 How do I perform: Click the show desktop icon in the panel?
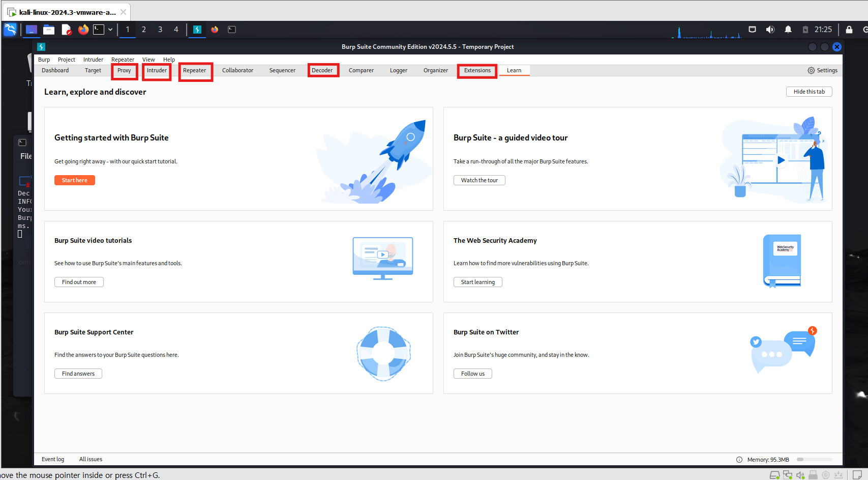(32, 30)
